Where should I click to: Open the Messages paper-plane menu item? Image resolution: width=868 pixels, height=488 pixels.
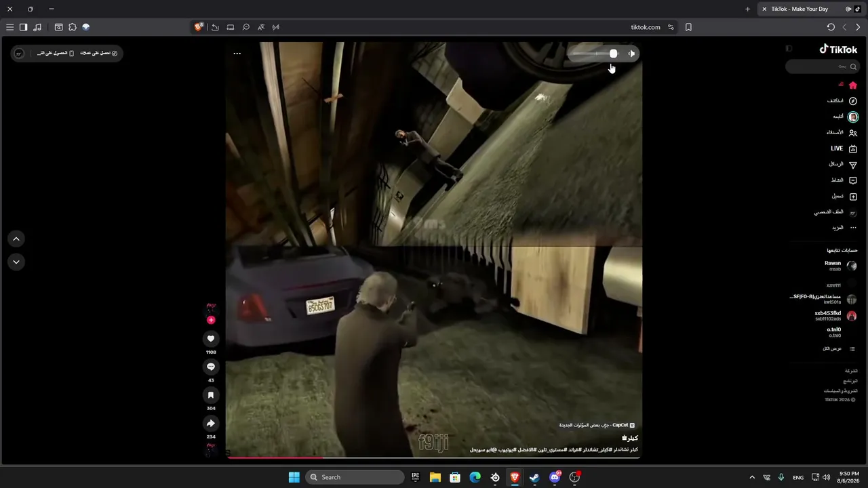click(x=843, y=165)
